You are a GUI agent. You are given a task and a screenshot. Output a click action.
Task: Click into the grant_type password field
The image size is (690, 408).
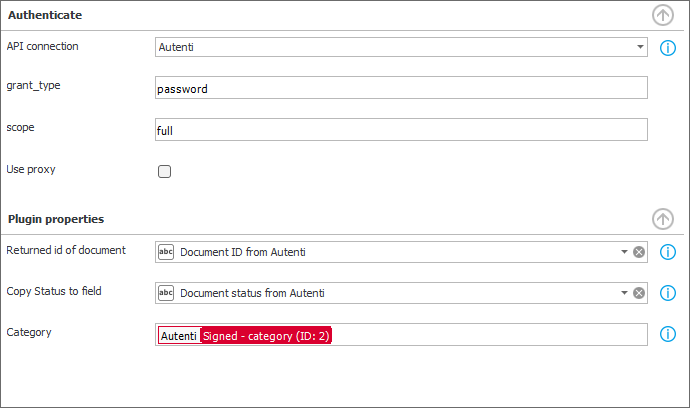click(401, 88)
